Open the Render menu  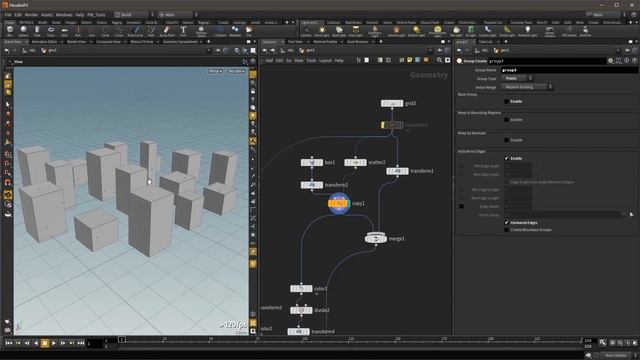31,15
